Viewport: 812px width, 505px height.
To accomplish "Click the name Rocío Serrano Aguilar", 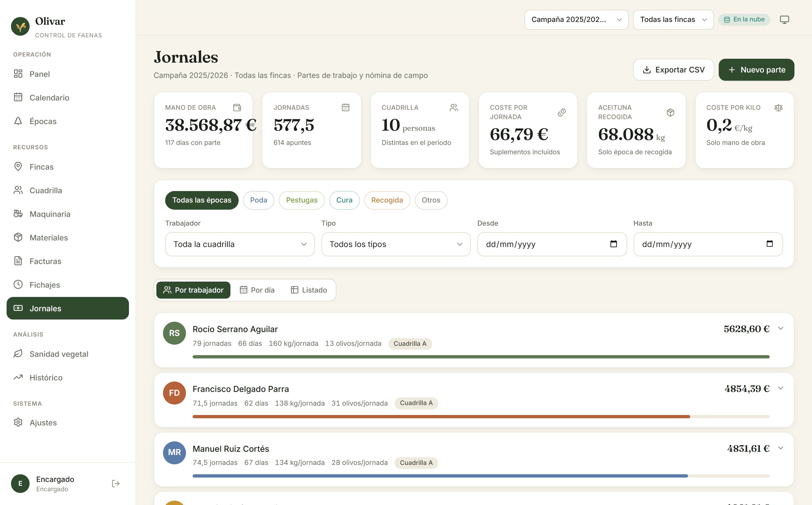I will point(235,329).
